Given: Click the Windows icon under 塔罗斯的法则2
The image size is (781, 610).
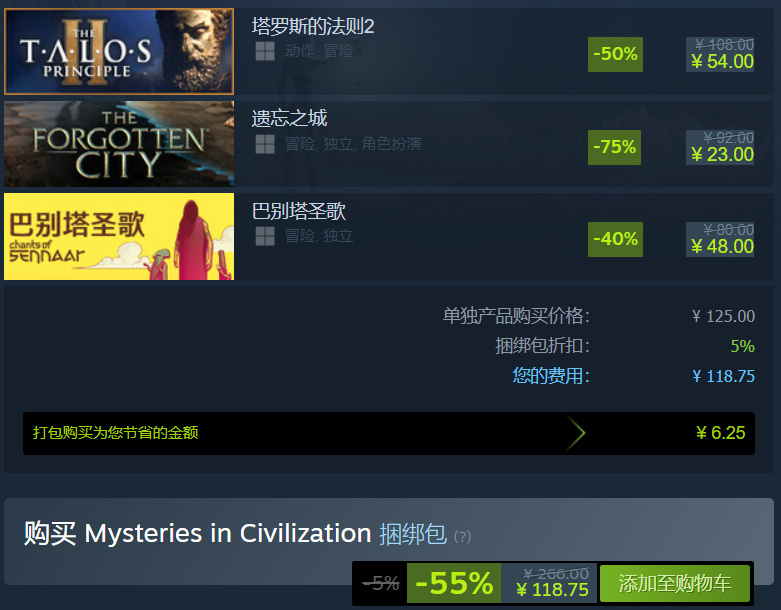Looking at the screenshot, I should pyautogui.click(x=265, y=51).
